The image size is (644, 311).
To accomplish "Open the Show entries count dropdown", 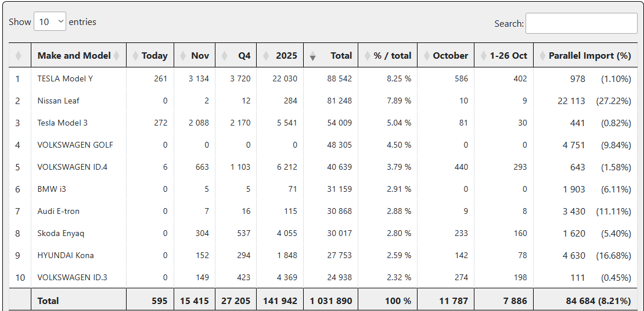I will click(50, 22).
